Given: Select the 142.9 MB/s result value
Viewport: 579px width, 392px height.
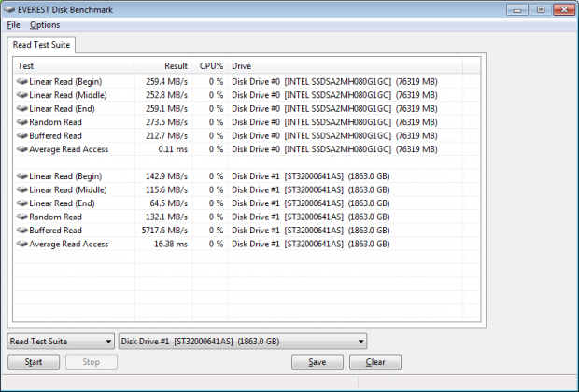Looking at the screenshot, I should point(166,176).
